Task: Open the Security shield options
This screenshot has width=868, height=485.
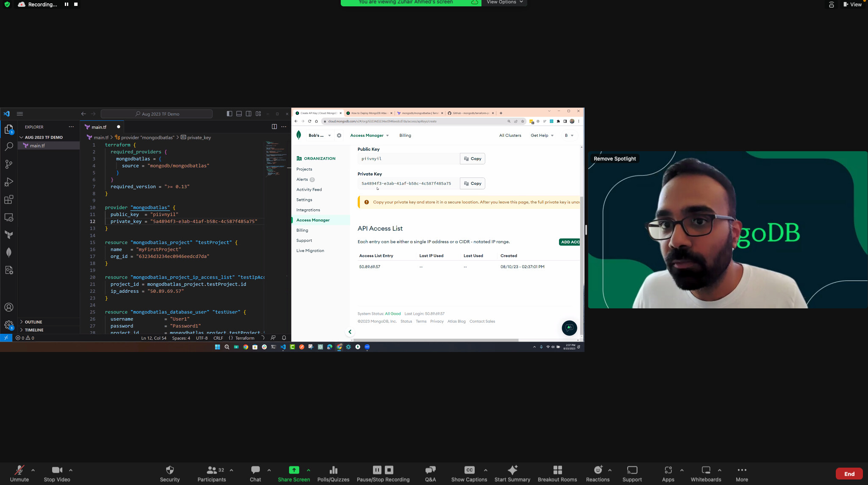Action: pos(170,473)
